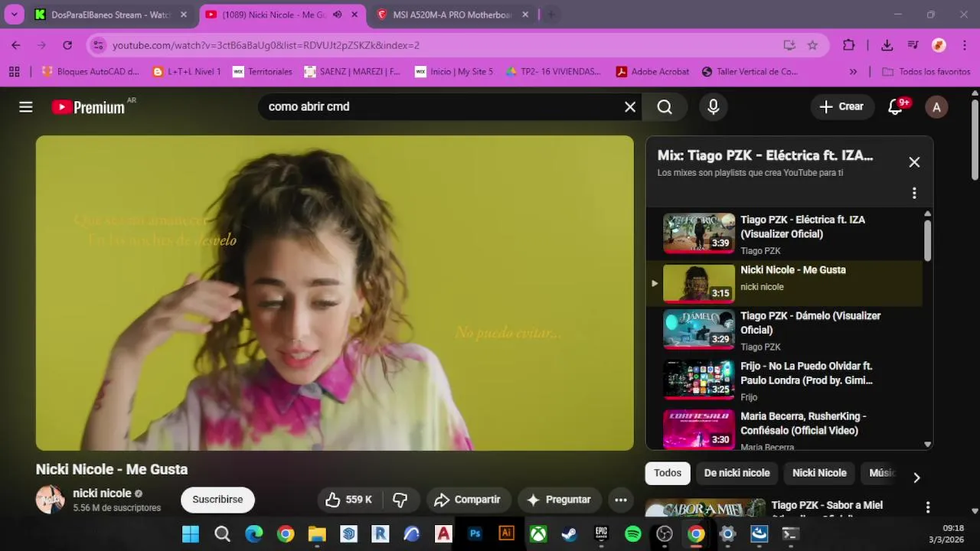The height and width of the screenshot is (551, 980).
Task: Clear the search box text
Action: coord(630,107)
